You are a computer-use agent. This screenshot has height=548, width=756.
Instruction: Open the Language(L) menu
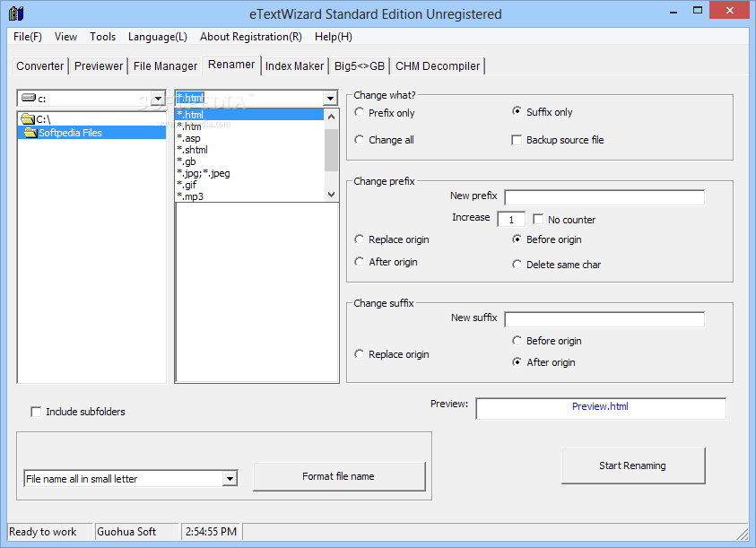(x=158, y=37)
